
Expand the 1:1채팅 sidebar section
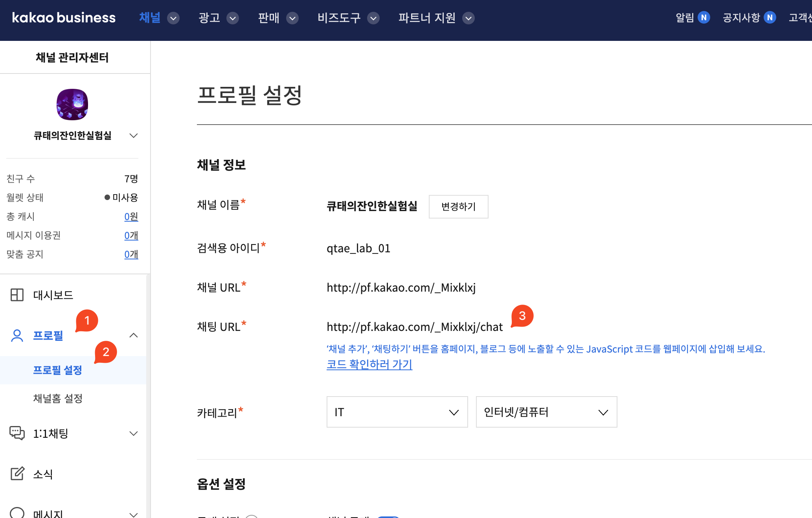click(134, 434)
